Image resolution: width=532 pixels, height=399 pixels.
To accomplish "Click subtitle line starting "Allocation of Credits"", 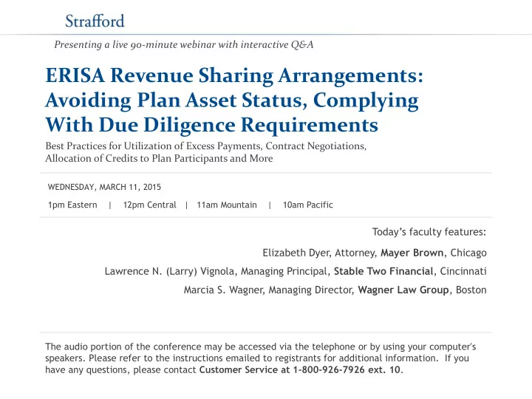I will click(159, 158).
